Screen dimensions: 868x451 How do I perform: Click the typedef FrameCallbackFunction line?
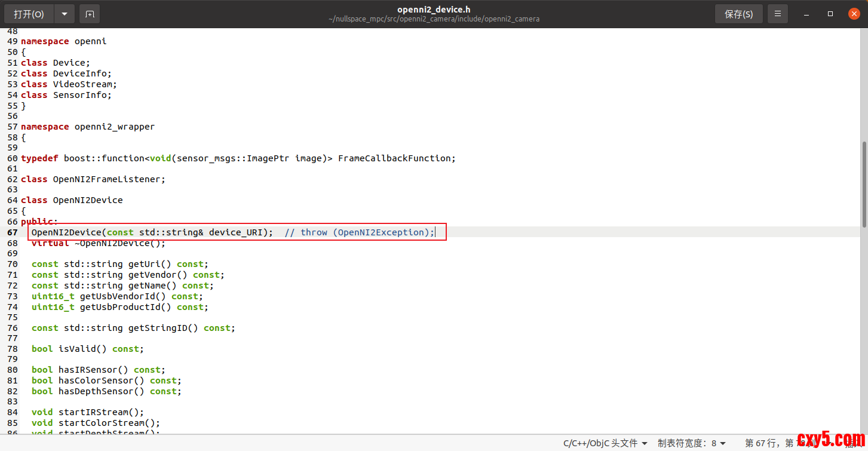[x=238, y=158]
